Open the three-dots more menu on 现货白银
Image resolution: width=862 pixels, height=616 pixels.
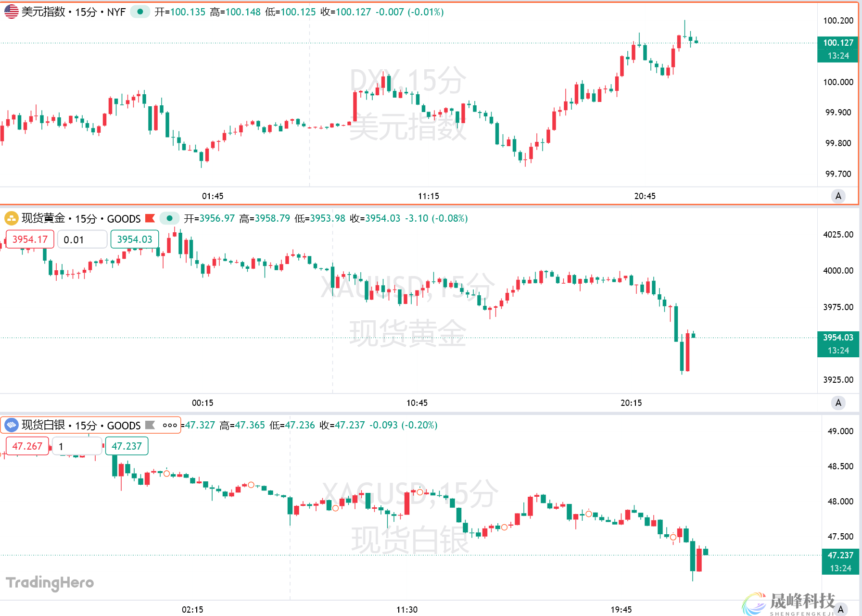coord(170,425)
